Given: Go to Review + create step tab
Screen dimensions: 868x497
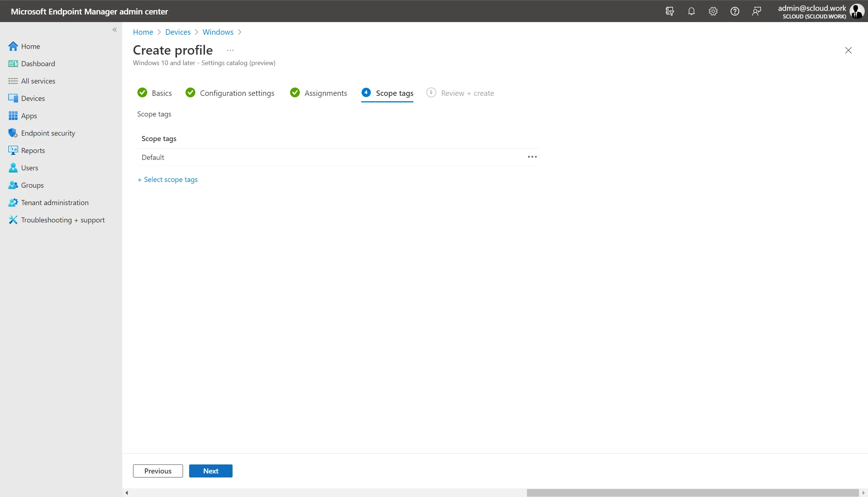Looking at the screenshot, I should click(460, 93).
